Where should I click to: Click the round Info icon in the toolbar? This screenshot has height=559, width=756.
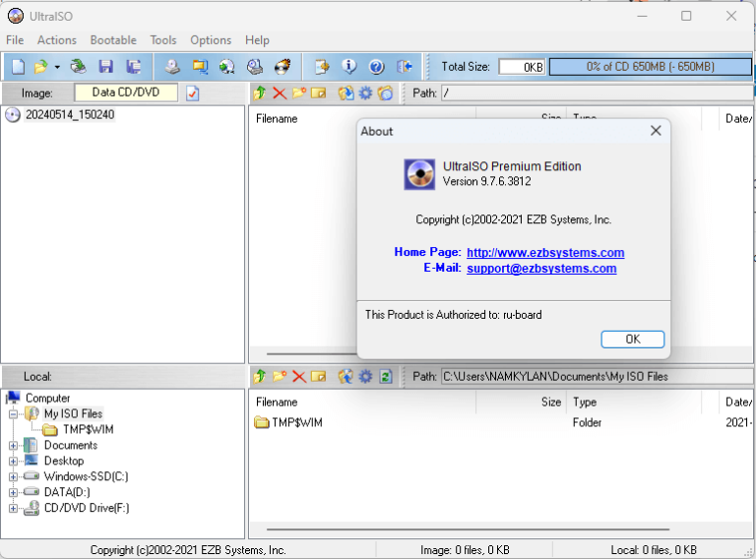(348, 67)
